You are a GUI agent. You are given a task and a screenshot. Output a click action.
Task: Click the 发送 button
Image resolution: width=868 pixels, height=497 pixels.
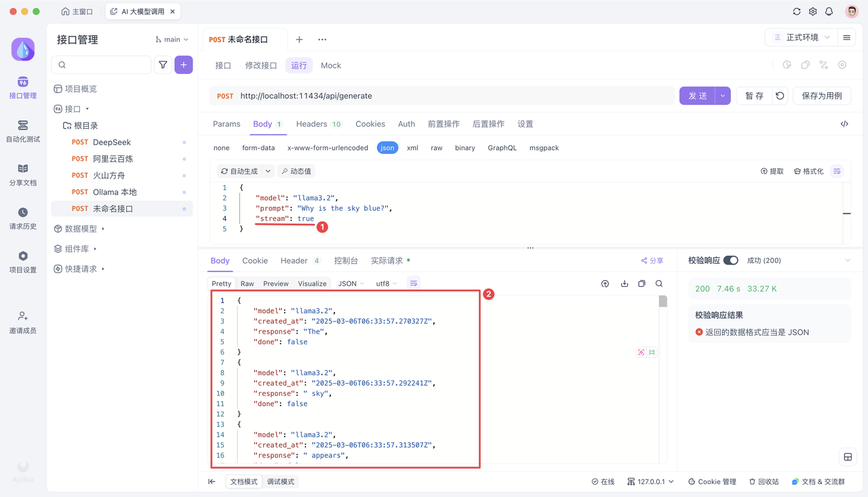tap(697, 96)
